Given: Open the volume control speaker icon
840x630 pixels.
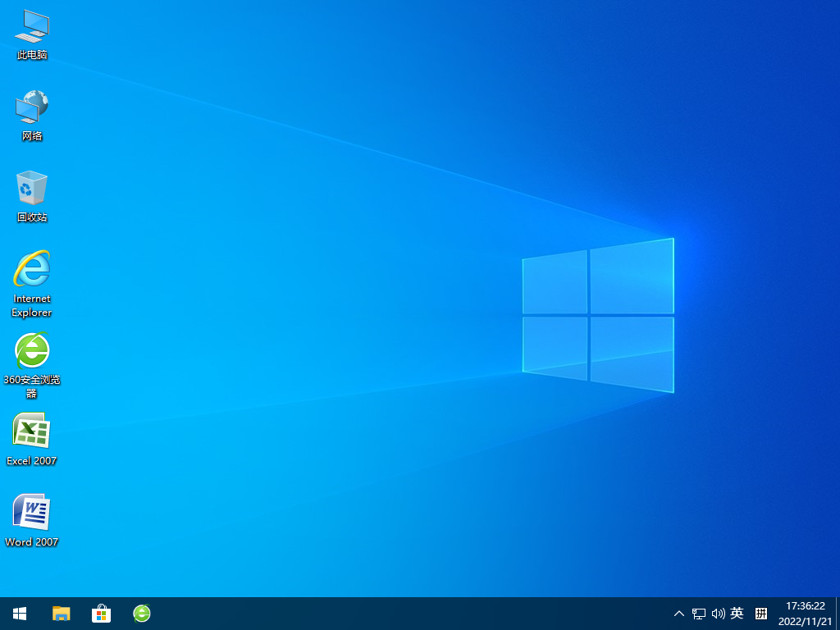Looking at the screenshot, I should (x=719, y=614).
